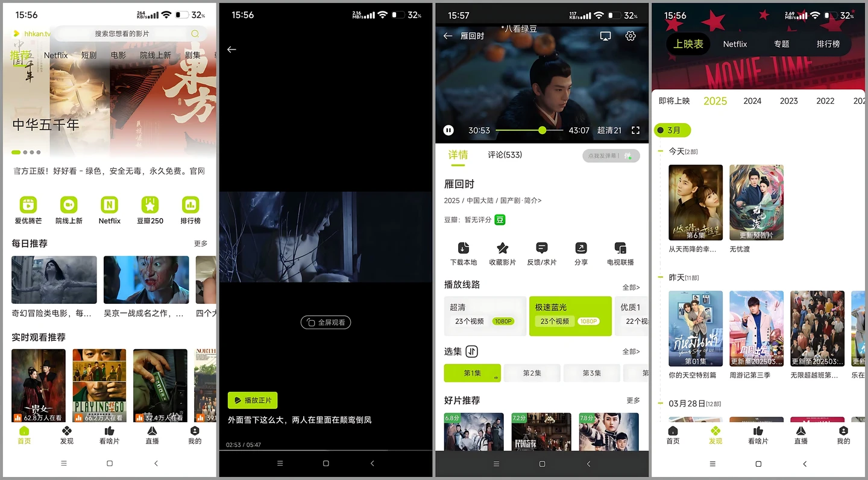The image size is (868, 480).
Task: Click the video progress slider handle
Action: pyautogui.click(x=542, y=130)
